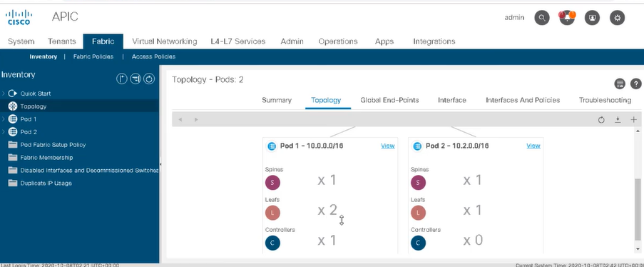The height and width of the screenshot is (267, 644).
Task: Select the Inventory submenu item
Action: [x=43, y=57]
